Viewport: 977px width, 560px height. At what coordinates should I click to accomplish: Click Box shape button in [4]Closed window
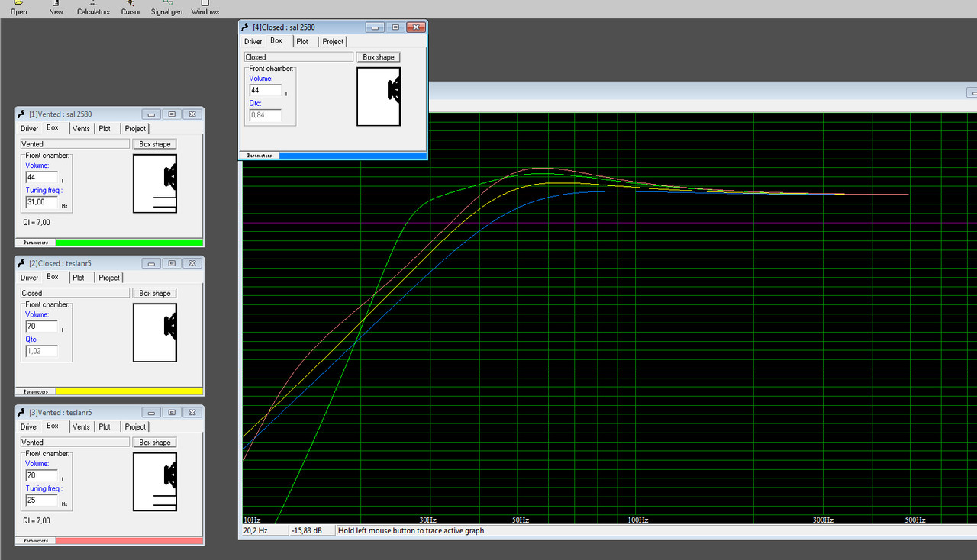coord(379,57)
